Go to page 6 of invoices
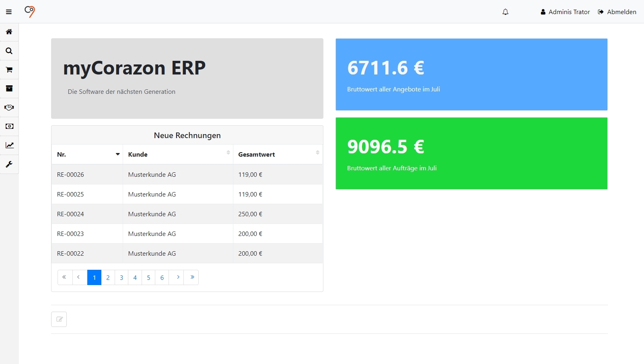 162,277
